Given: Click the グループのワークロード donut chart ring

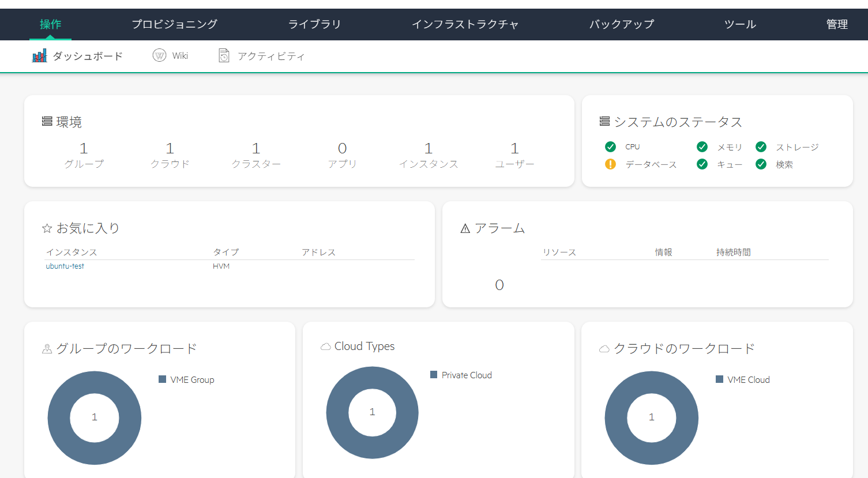Looking at the screenshot, I should tap(59, 417).
